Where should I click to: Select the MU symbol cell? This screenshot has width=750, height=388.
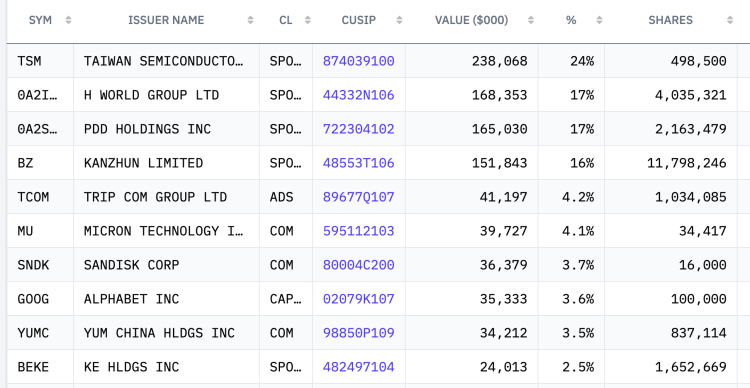(x=40, y=231)
